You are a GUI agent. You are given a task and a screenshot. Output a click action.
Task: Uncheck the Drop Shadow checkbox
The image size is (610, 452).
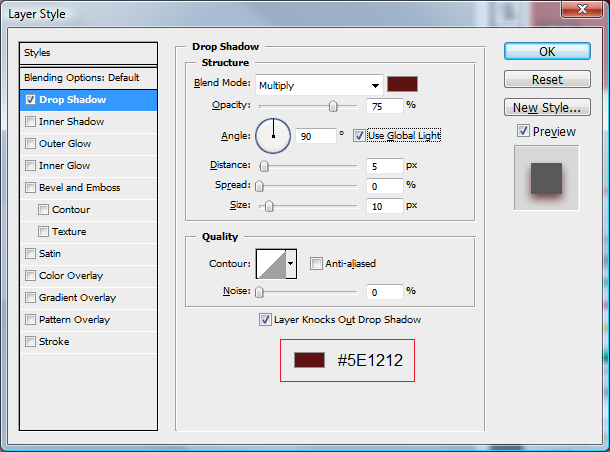pos(30,100)
